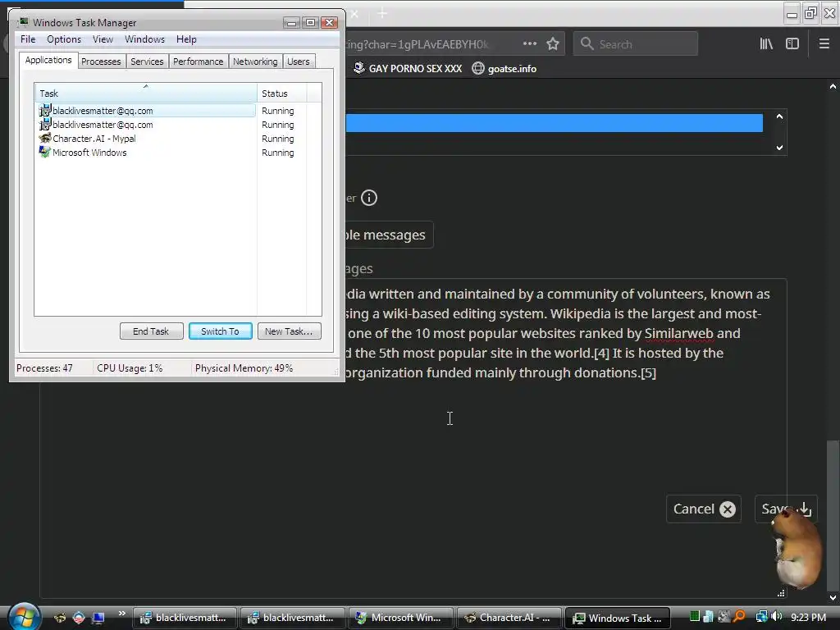Select the Microsoft Windows task row
The image size is (840, 630).
(146, 152)
